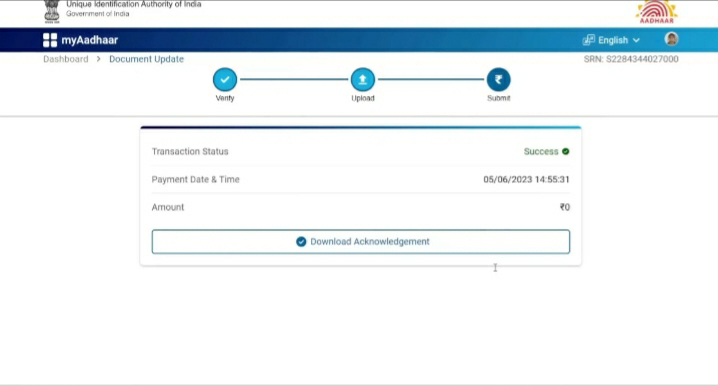Select the English language label
718x385 pixels.
(613, 40)
